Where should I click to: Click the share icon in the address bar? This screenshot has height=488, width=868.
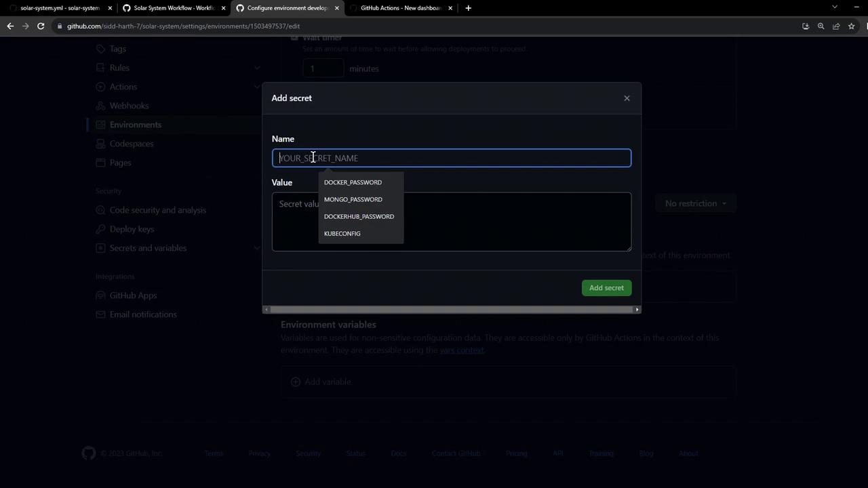pos(836,26)
